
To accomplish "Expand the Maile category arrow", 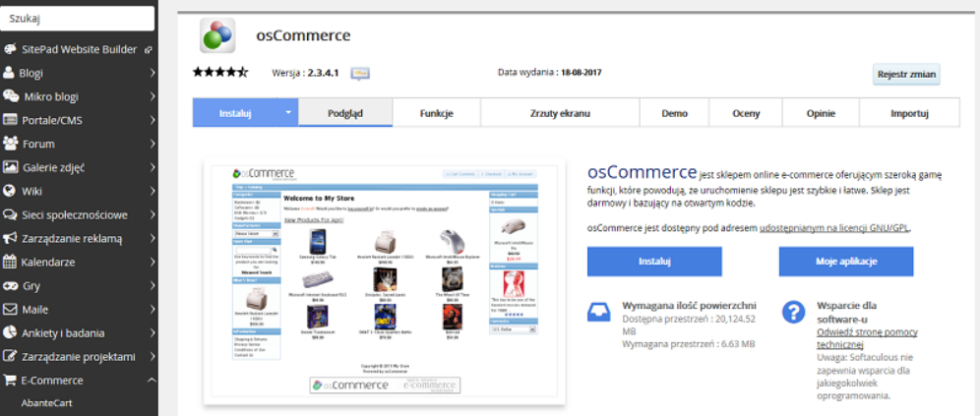I will point(152,309).
